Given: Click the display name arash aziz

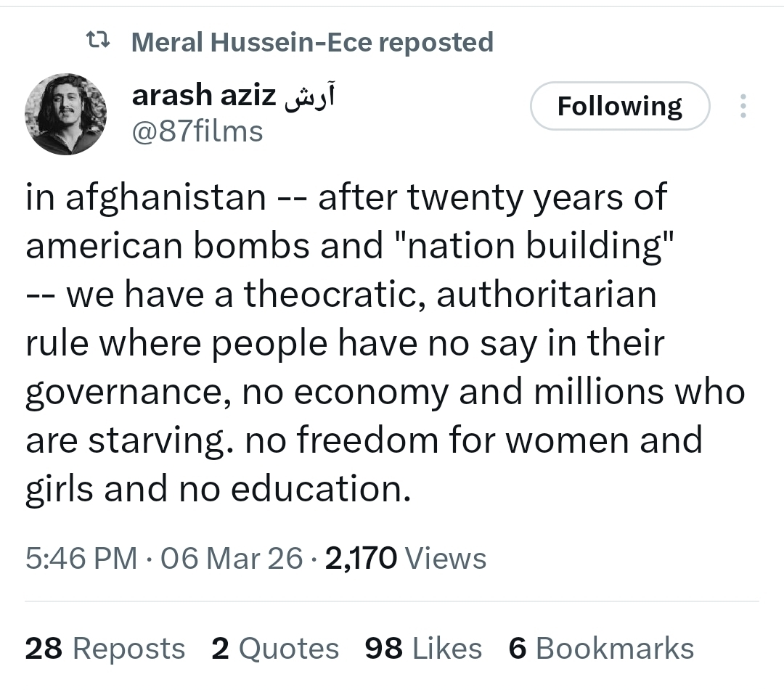Looking at the screenshot, I should tap(203, 96).
